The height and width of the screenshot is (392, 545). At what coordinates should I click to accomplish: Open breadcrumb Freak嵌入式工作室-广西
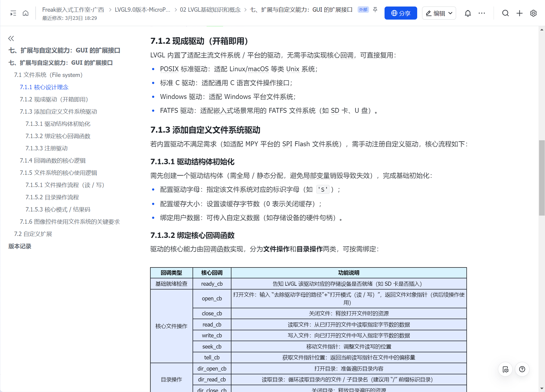click(x=73, y=10)
